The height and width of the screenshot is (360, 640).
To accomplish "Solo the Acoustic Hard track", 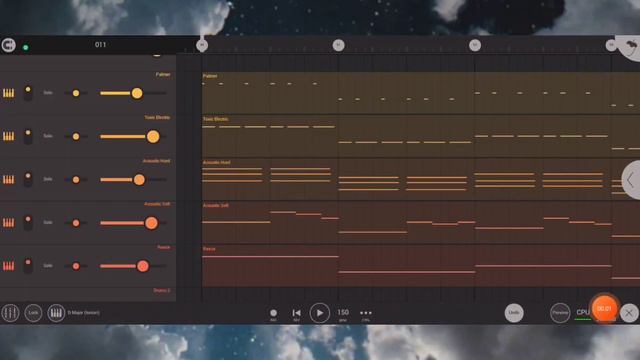I will pyautogui.click(x=48, y=179).
